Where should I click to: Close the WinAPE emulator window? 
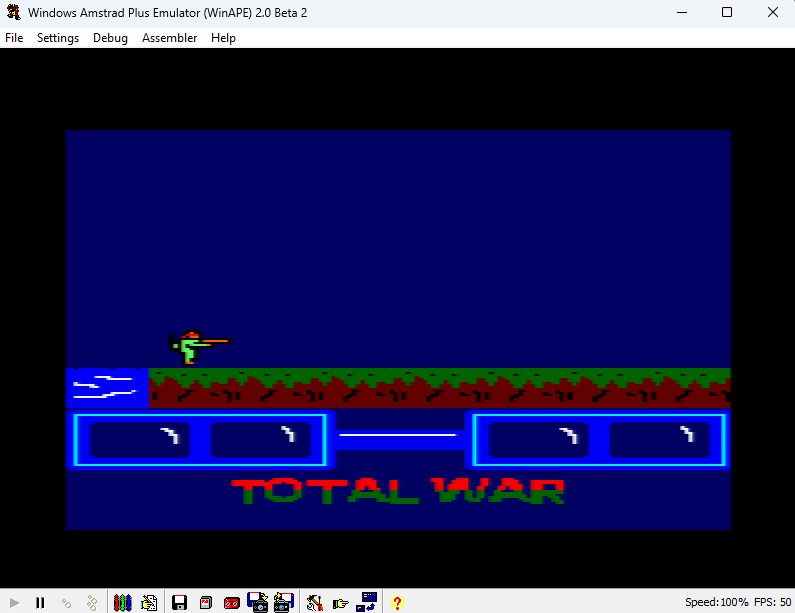772,12
